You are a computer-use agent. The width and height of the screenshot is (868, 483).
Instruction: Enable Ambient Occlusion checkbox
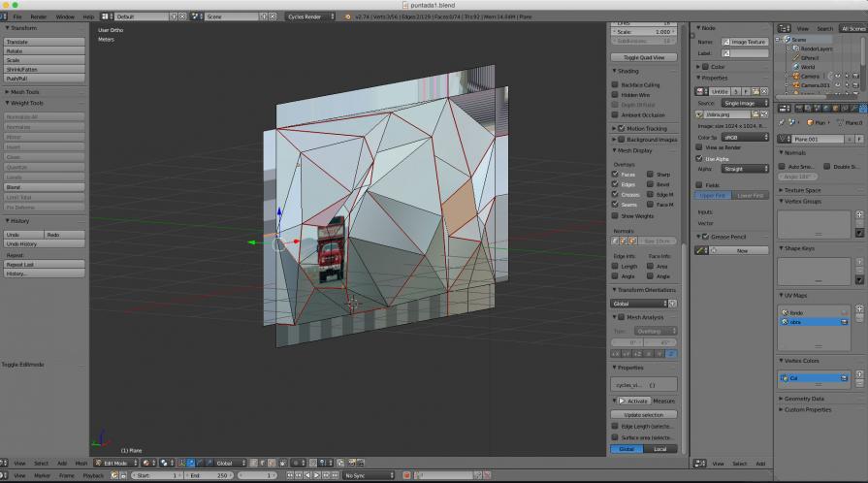pyautogui.click(x=615, y=114)
